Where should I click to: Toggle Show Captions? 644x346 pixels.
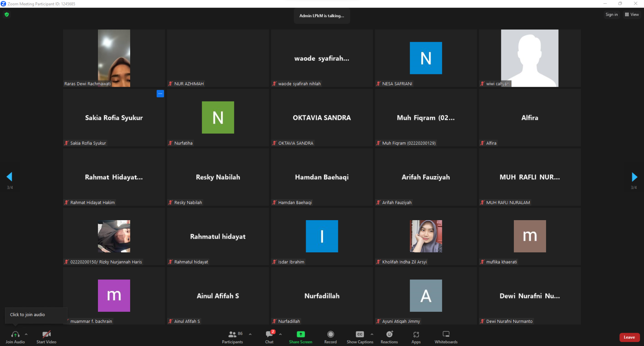(x=360, y=337)
